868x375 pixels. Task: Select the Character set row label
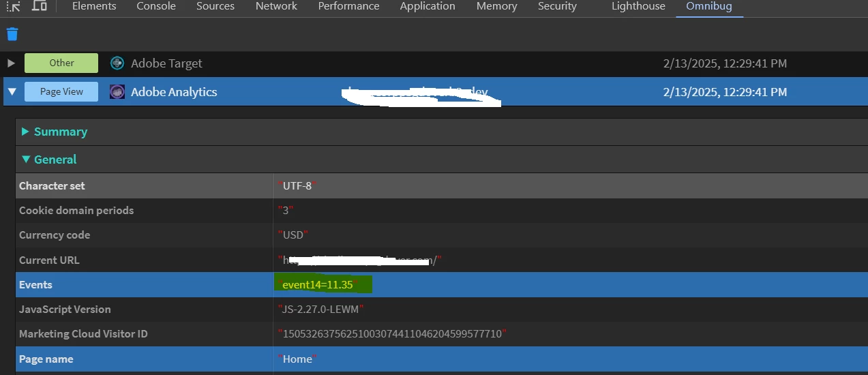[52, 185]
